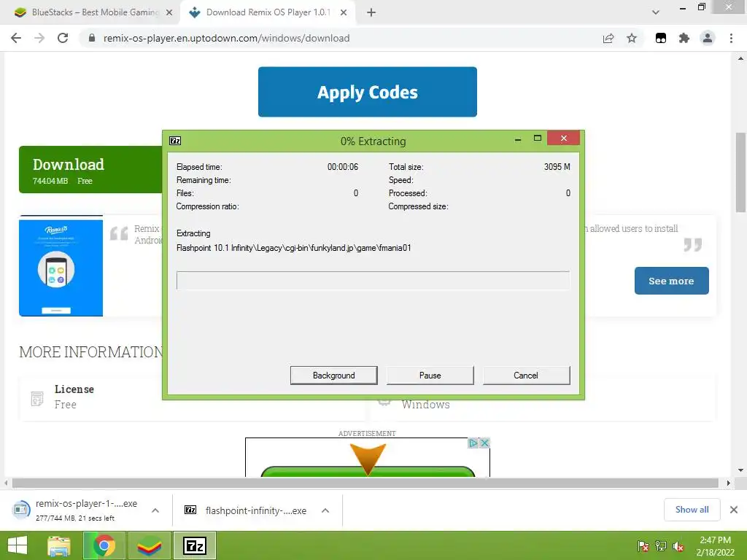Screen dimensions: 747x560
Task: Bookmark this page with star icon
Action: coord(632,38)
